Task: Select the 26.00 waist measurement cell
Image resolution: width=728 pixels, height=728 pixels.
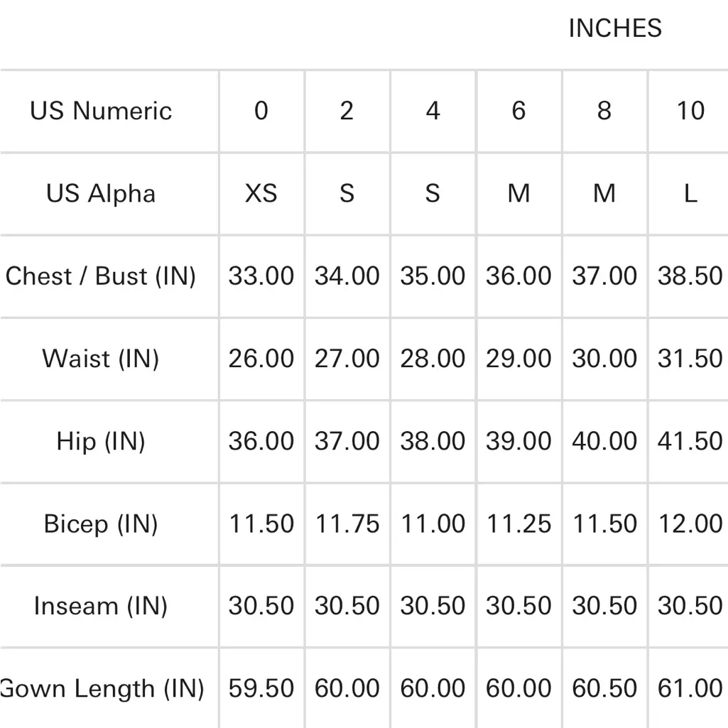Action: [x=261, y=358]
